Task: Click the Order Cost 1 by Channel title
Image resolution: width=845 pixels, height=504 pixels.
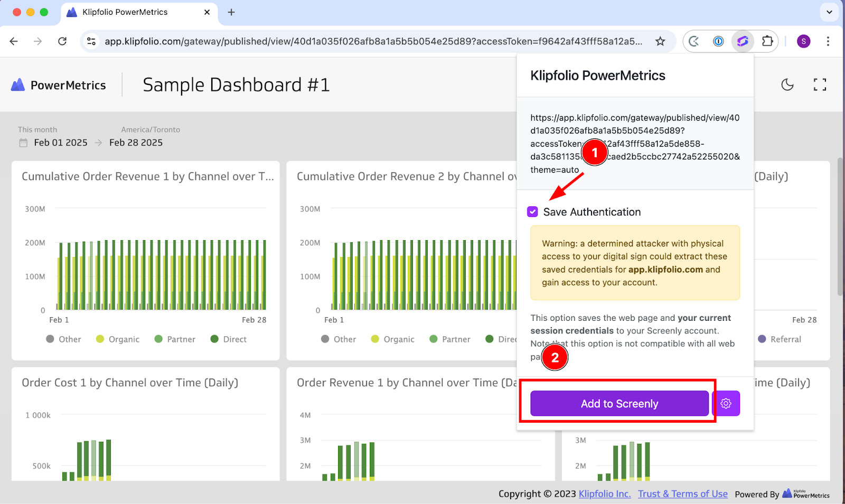Action: (130, 383)
